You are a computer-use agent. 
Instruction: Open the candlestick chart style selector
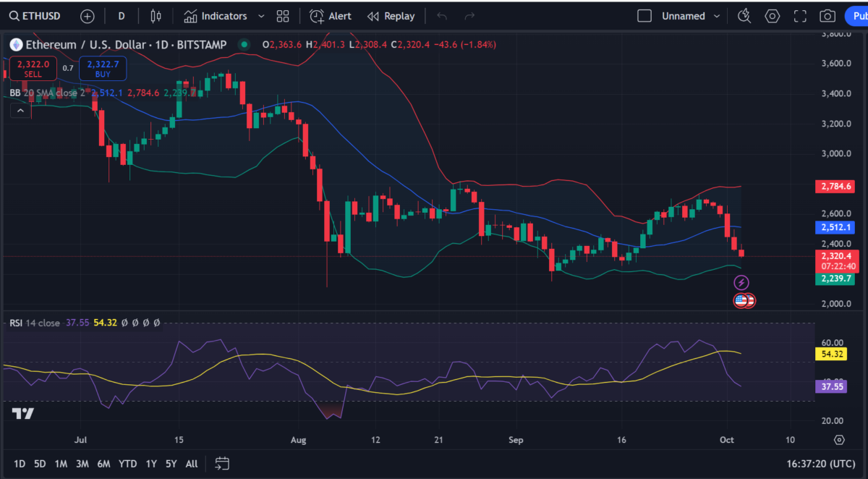tap(156, 16)
